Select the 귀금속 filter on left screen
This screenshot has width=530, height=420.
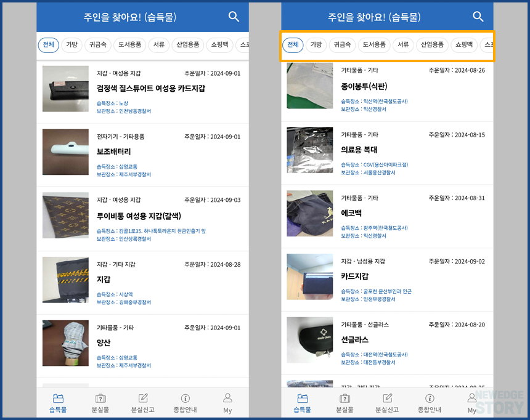click(98, 44)
